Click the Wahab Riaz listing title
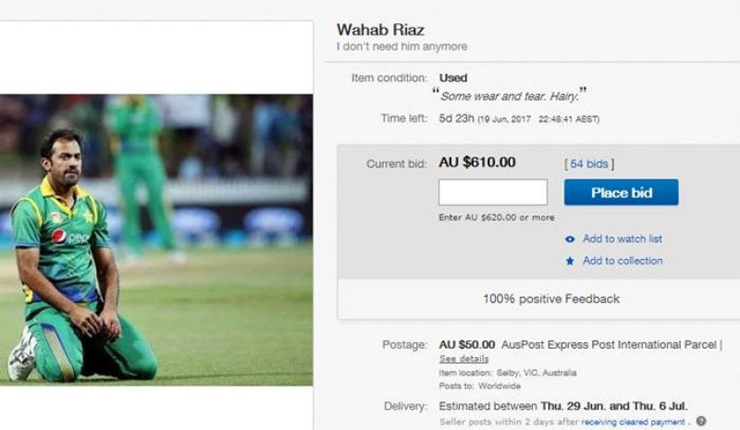Image resolution: width=740 pixels, height=430 pixels. [380, 29]
